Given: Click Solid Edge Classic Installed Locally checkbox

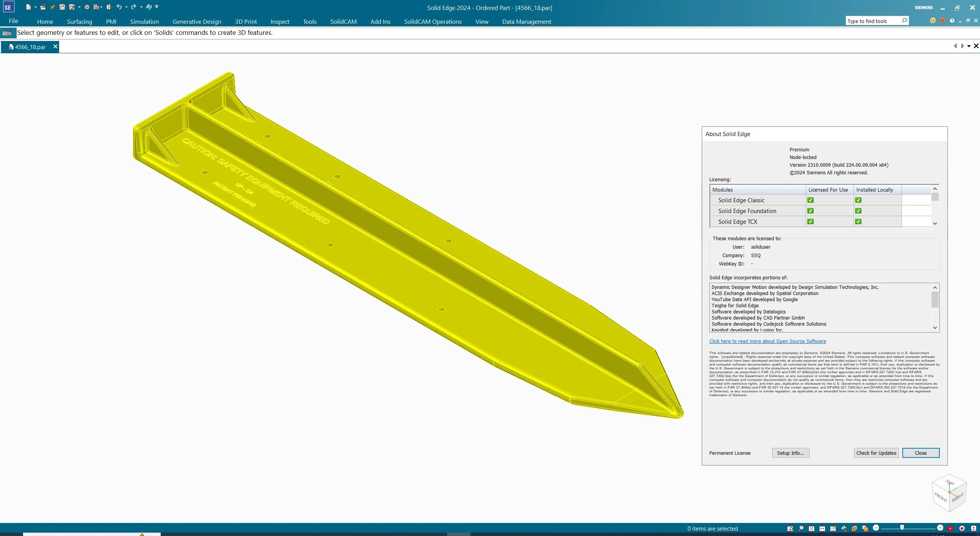Looking at the screenshot, I should pos(858,200).
